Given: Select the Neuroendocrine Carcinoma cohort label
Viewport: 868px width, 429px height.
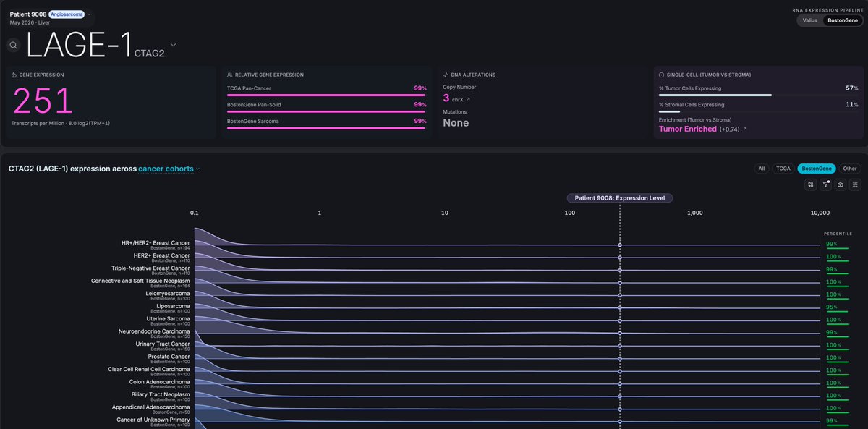Looking at the screenshot, I should coord(154,331).
